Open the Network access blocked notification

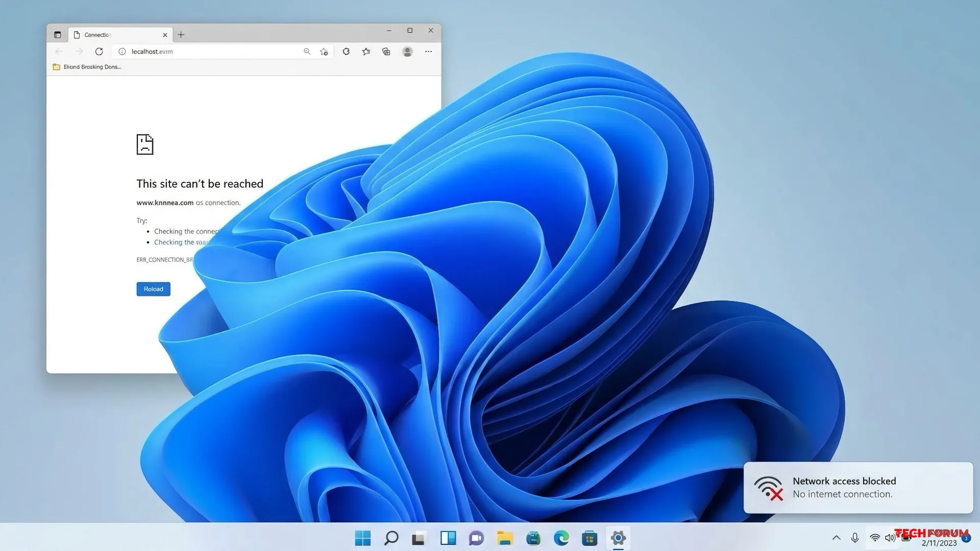(x=858, y=488)
